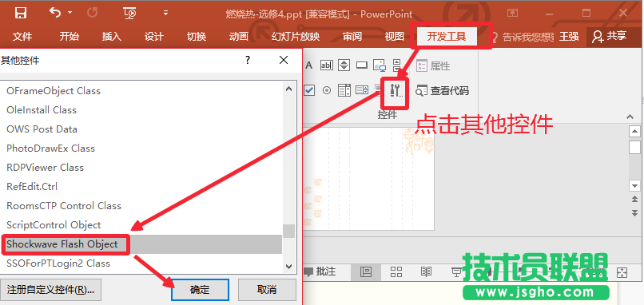Click the help question mark in 其他控件 dialog

(x=247, y=61)
